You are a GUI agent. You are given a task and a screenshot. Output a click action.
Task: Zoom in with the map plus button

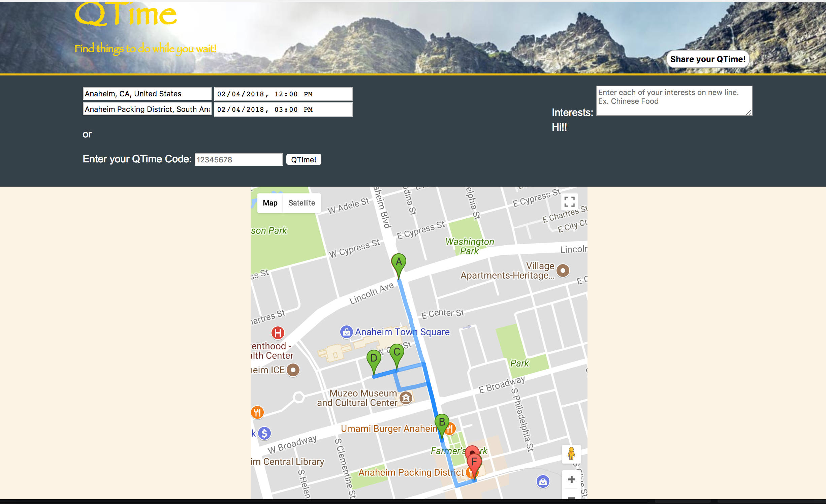tap(571, 479)
